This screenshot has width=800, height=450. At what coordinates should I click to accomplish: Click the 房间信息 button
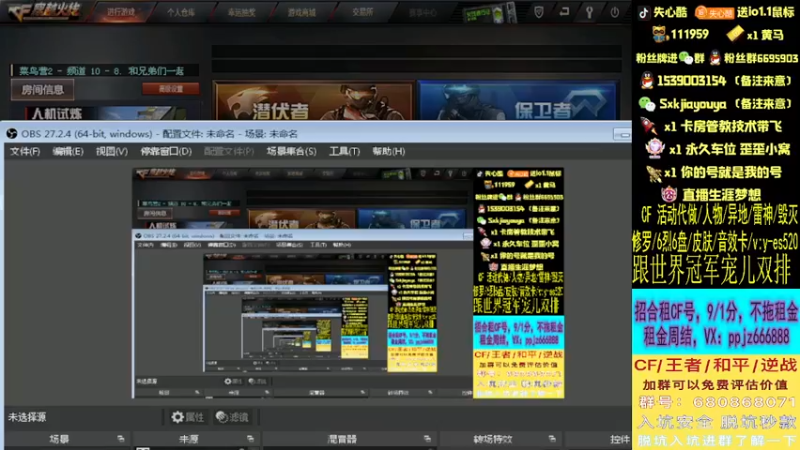coord(42,90)
